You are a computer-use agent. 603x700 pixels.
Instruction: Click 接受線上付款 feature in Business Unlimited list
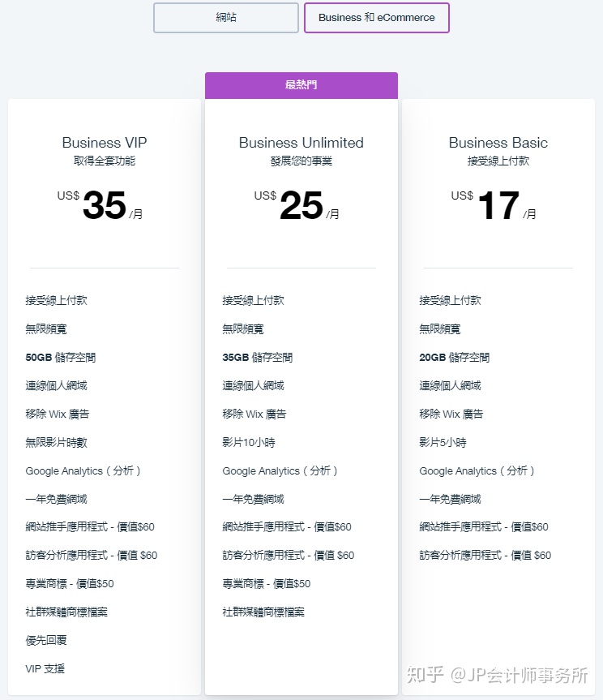[x=253, y=301]
